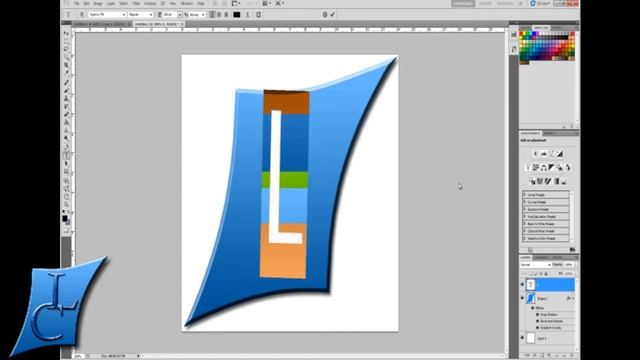Click the background color swatch
Viewport: 640px width, 360px height.
click(68, 222)
